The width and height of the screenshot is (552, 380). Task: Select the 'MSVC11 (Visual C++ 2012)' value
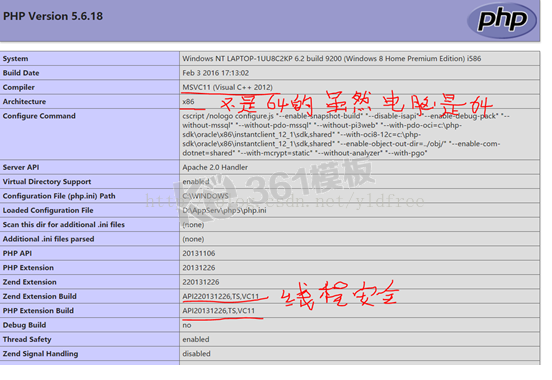(227, 87)
